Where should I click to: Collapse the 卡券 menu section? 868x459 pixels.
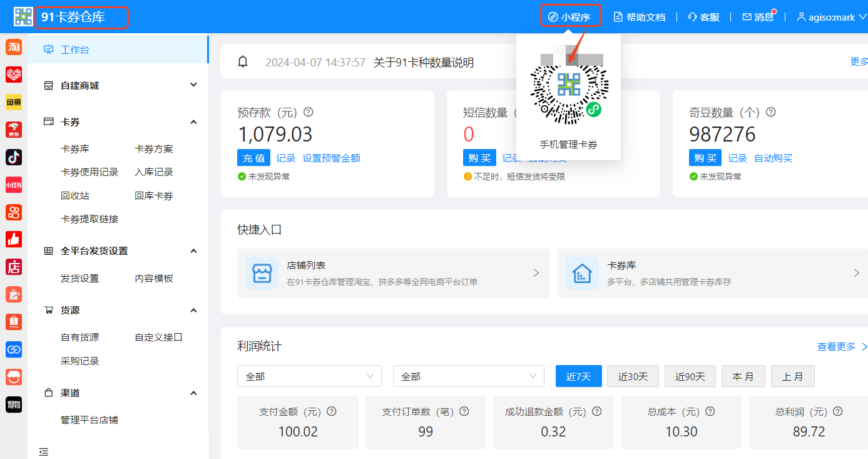[193, 121]
